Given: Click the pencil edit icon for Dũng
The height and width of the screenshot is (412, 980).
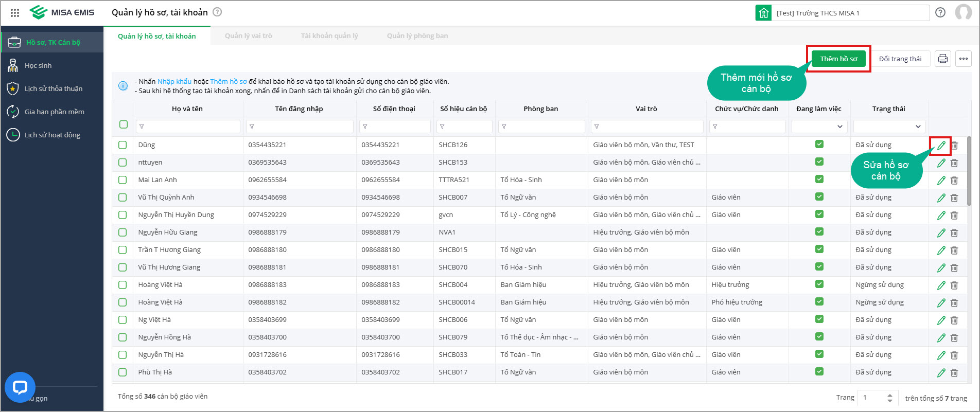Looking at the screenshot, I should pos(941,146).
